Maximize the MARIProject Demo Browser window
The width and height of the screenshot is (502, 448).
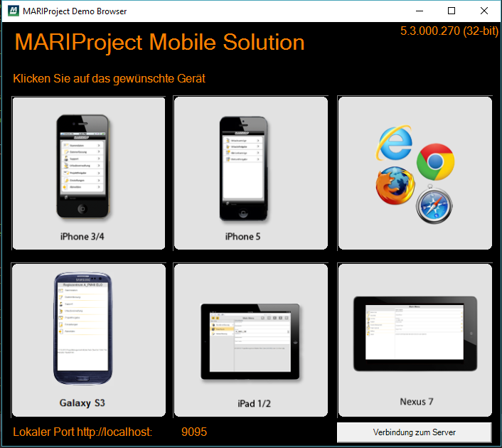coord(452,11)
